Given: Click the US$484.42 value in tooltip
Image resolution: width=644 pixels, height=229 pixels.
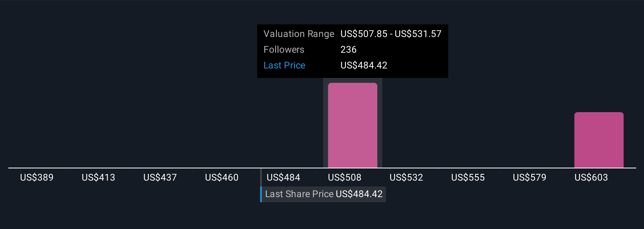Looking at the screenshot, I should coord(364,65).
